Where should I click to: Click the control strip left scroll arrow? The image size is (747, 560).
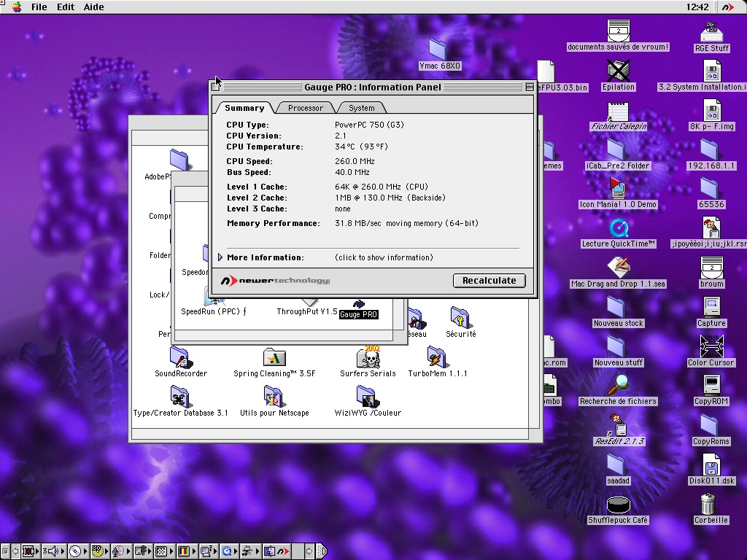point(15,551)
